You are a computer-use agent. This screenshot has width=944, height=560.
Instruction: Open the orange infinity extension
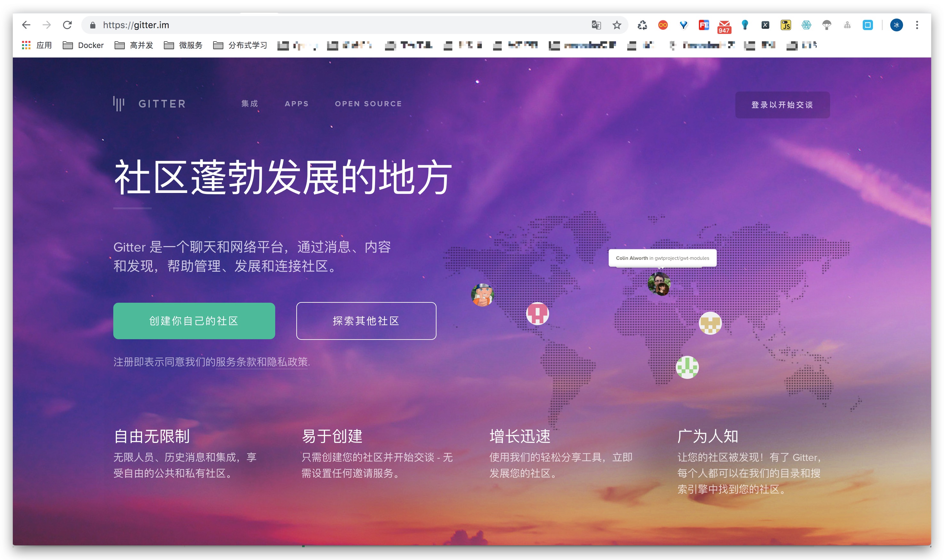pos(663,25)
